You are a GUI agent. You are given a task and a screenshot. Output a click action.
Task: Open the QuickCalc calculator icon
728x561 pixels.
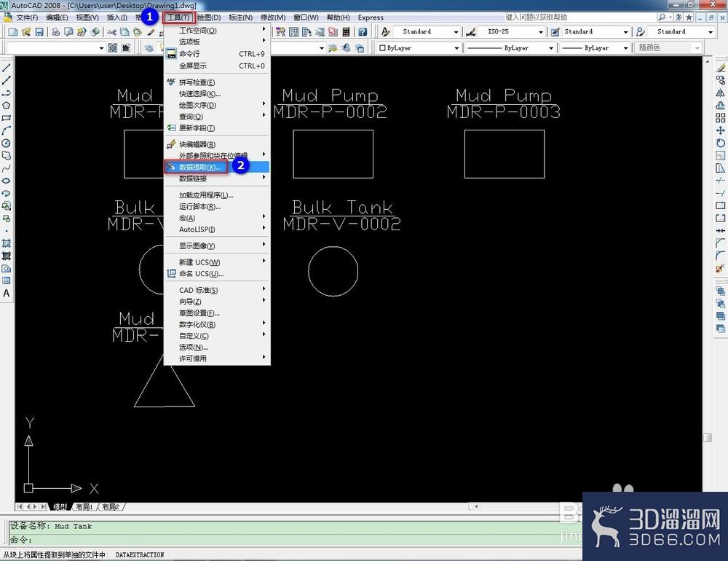point(346,32)
